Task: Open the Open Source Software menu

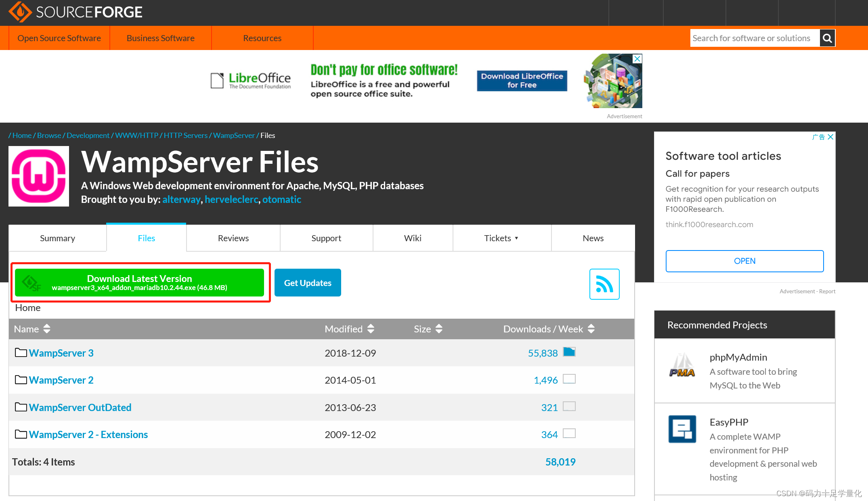Action: pyautogui.click(x=59, y=38)
